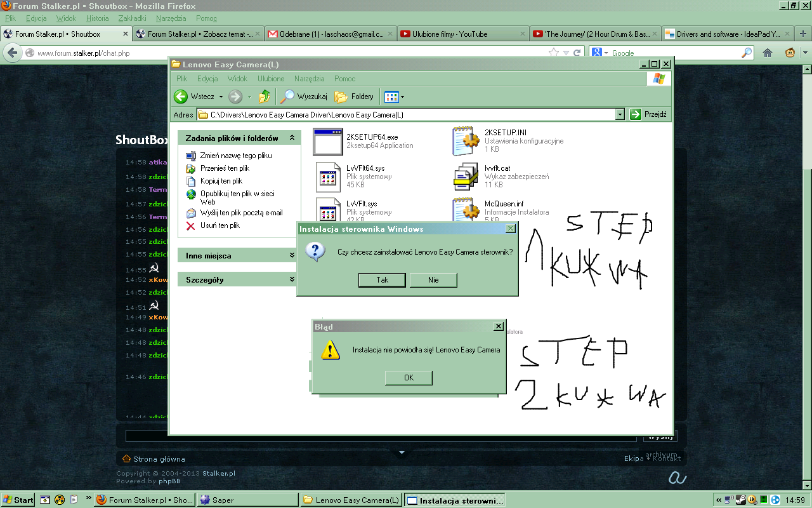Expand hidden tray icons chevron

[719, 500]
